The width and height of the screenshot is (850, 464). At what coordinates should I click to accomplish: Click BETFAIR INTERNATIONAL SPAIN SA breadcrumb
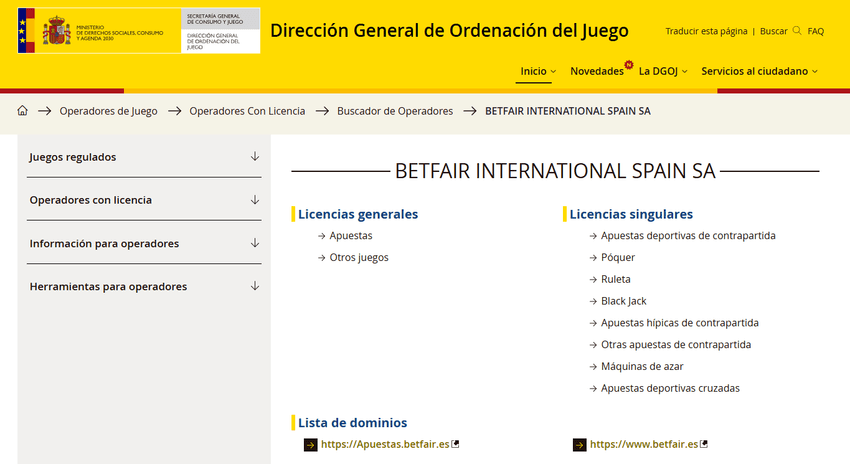click(568, 111)
